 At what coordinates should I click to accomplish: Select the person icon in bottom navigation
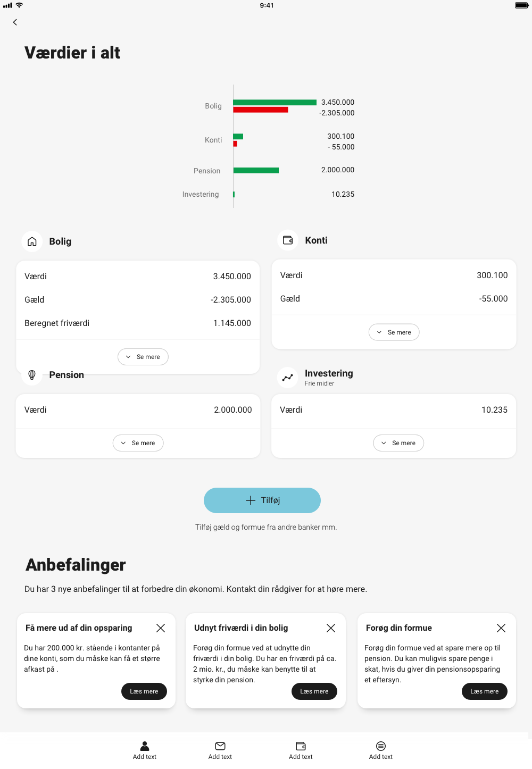(x=144, y=746)
